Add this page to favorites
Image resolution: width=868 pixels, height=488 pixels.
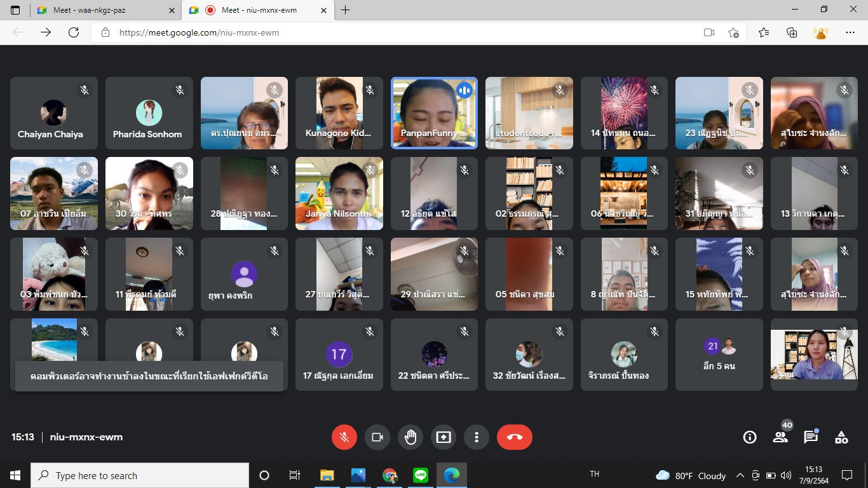click(733, 32)
